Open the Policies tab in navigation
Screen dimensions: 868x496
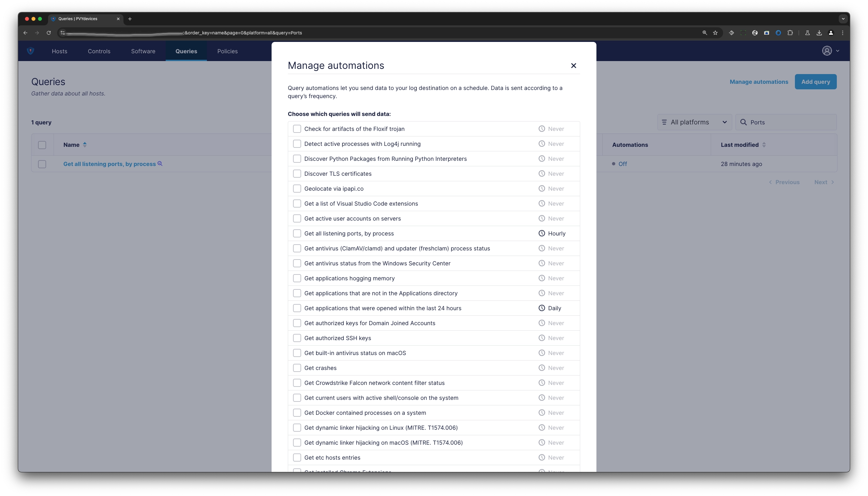click(x=227, y=51)
